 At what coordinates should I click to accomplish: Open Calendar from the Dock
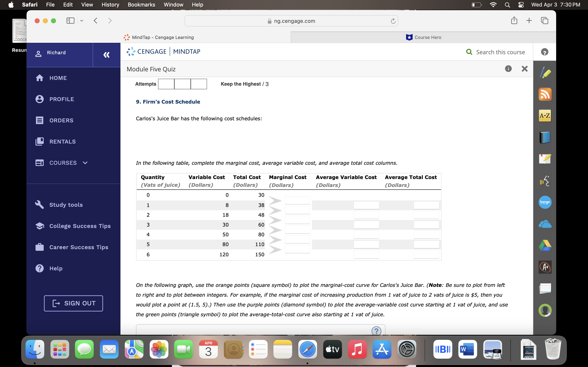coord(208,349)
